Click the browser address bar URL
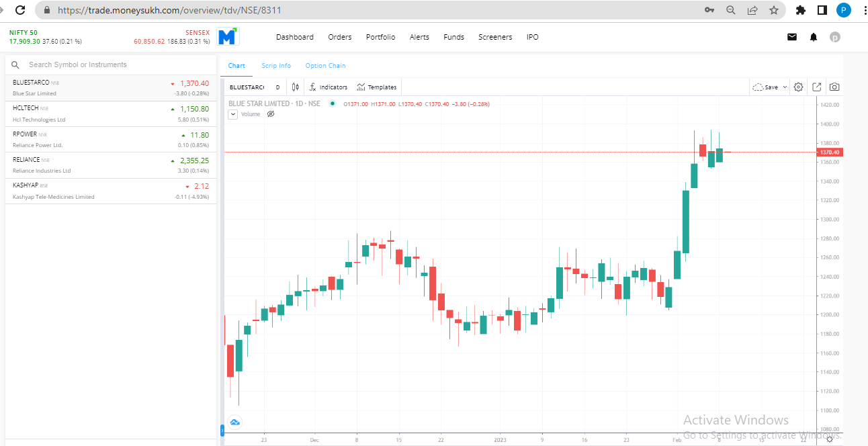Image resolution: width=868 pixels, height=446 pixels. (x=169, y=10)
